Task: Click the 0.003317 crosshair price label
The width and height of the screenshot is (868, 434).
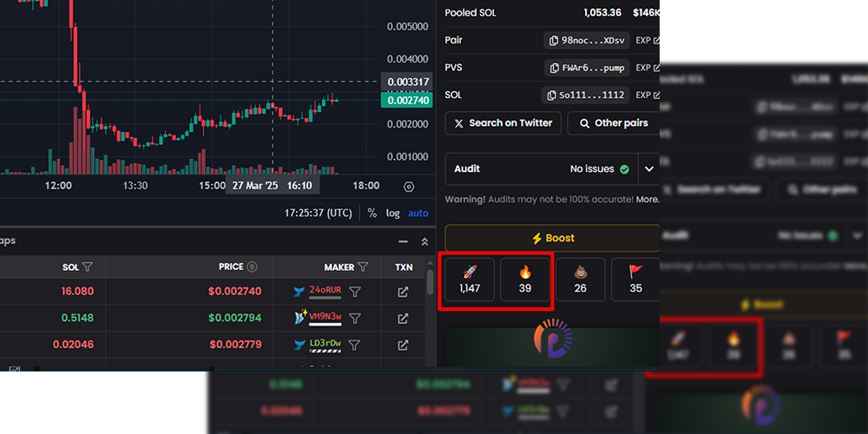Action: point(409,82)
